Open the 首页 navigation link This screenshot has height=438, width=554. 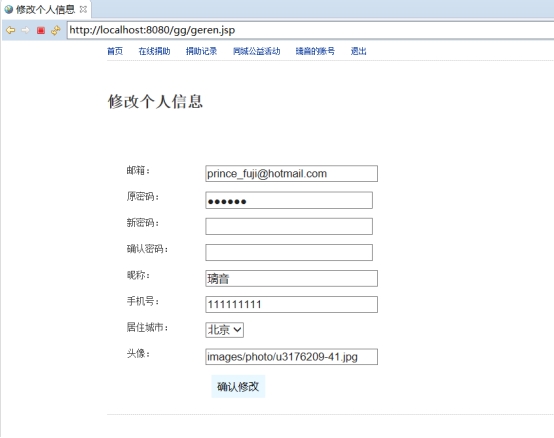coord(115,51)
